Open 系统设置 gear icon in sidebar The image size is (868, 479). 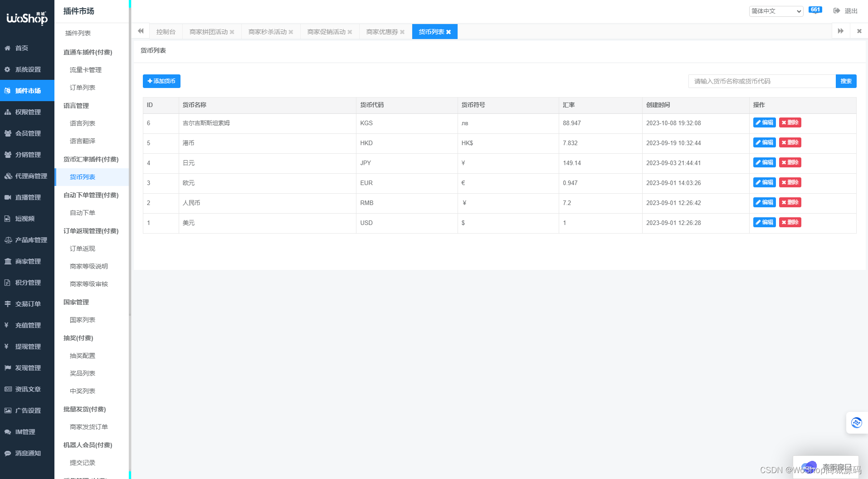pos(8,69)
